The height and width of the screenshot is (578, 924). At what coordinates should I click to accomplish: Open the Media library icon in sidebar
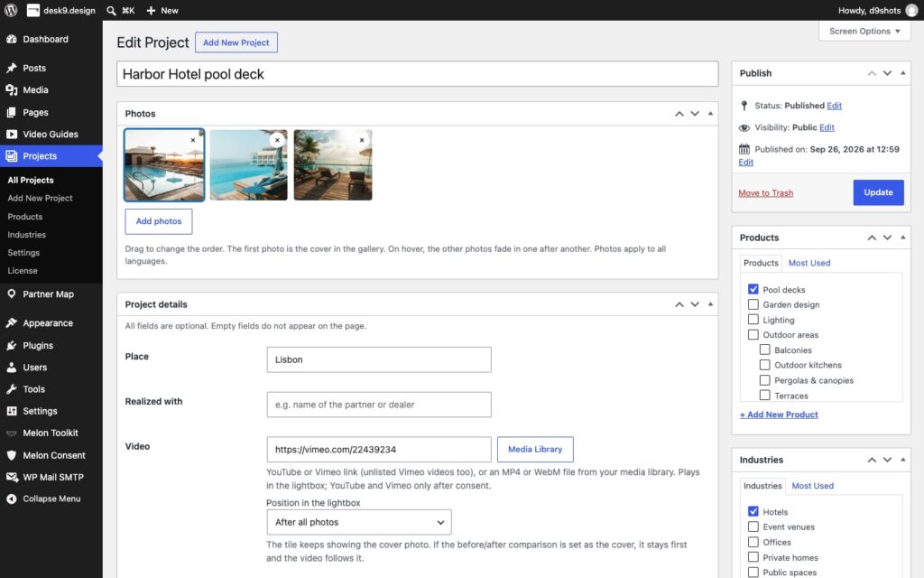click(x=11, y=89)
